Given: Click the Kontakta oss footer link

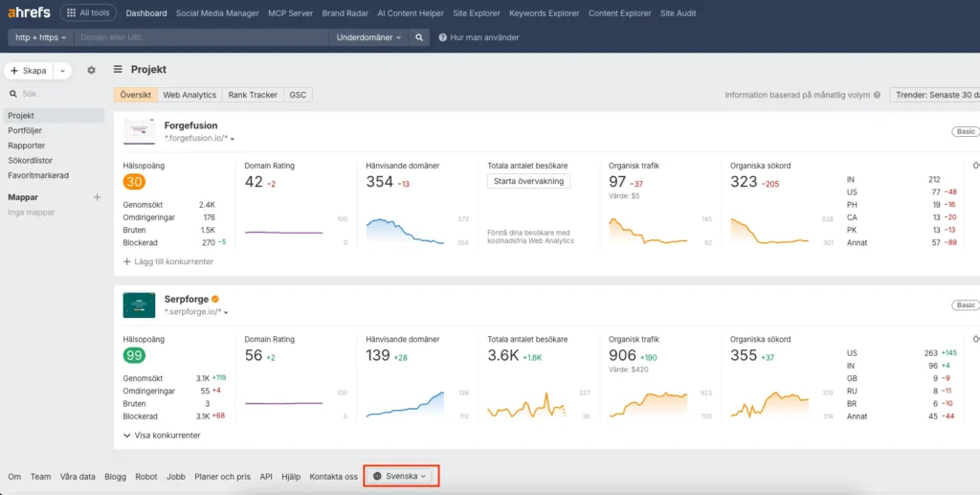Looking at the screenshot, I should 334,476.
